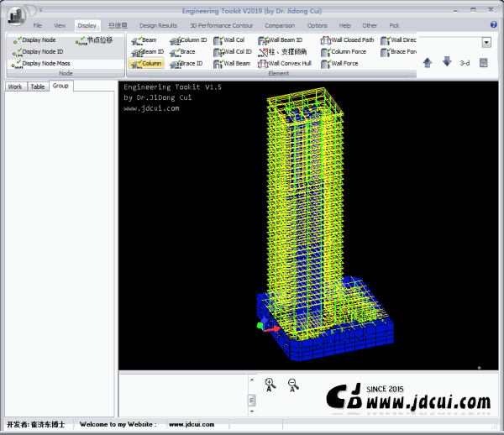
Task: Open the Design Results tab
Action: point(159,25)
